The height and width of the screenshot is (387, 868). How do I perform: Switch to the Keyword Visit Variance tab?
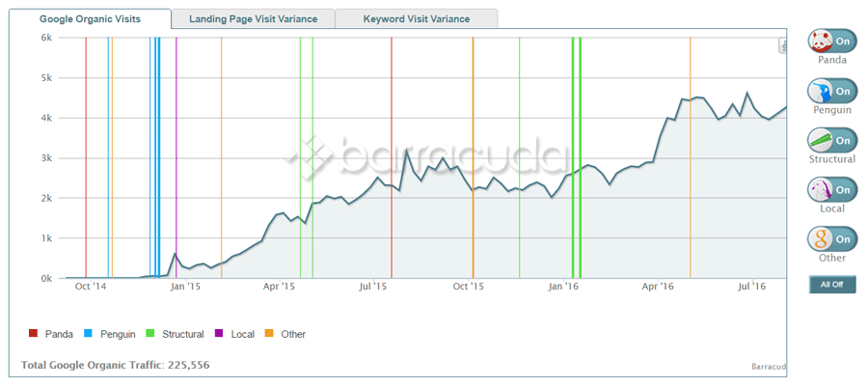point(417,19)
